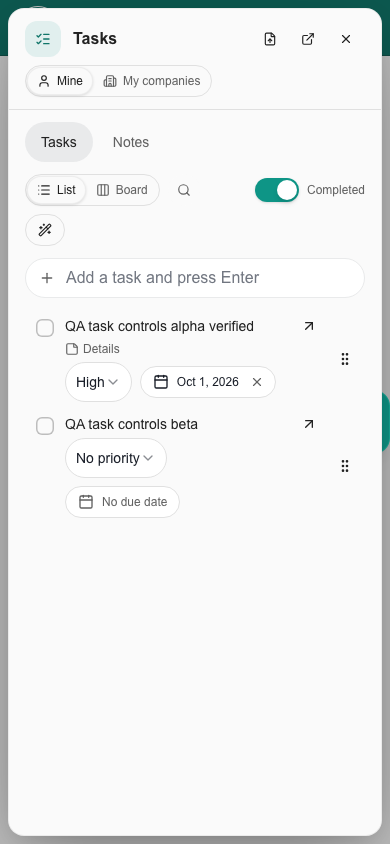Click the plus icon in add task field
The width and height of the screenshot is (390, 844).
[x=47, y=278]
